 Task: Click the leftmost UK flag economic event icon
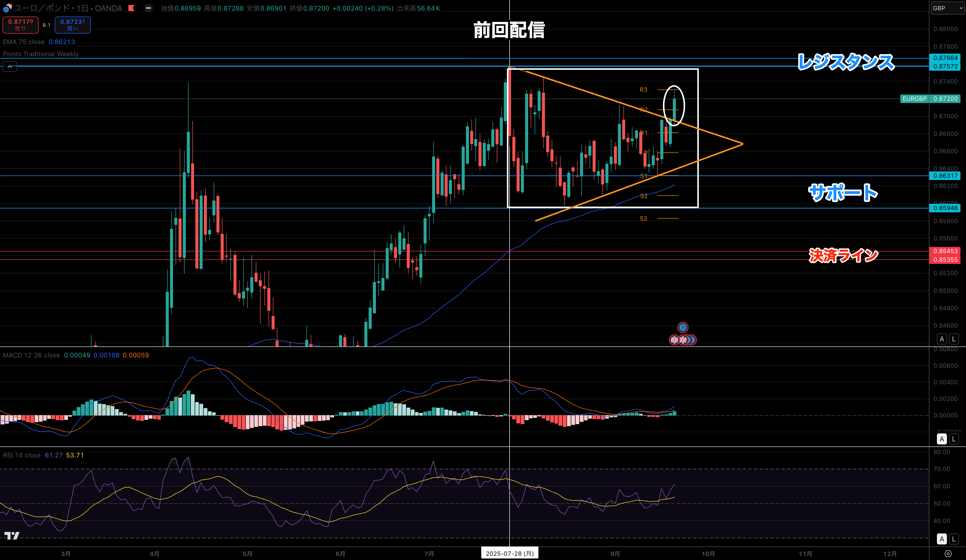pos(674,340)
